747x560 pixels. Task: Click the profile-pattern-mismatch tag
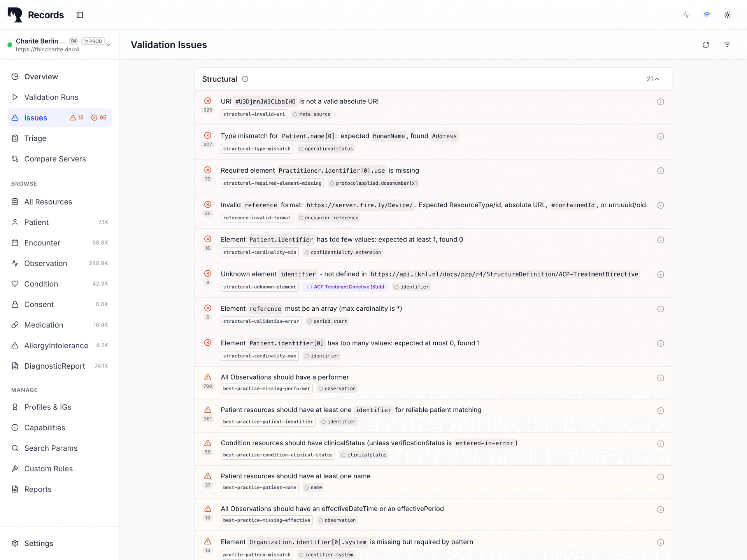tap(257, 555)
